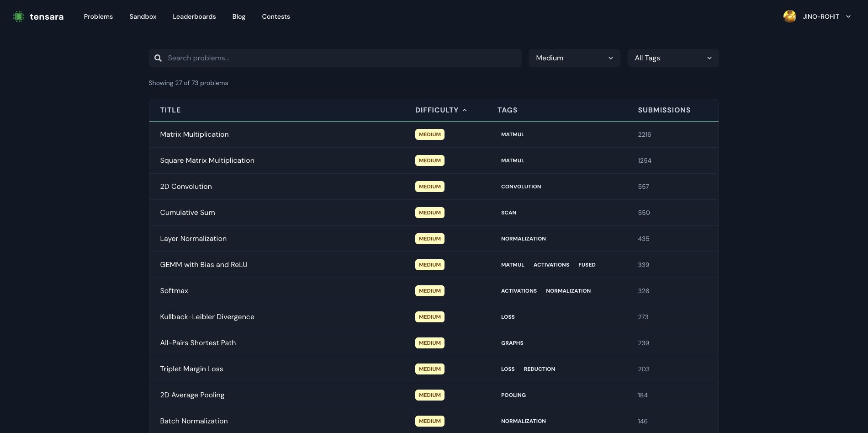Expand the All Tags filter dropdown
Screen dimensions: 868x433
[673, 58]
